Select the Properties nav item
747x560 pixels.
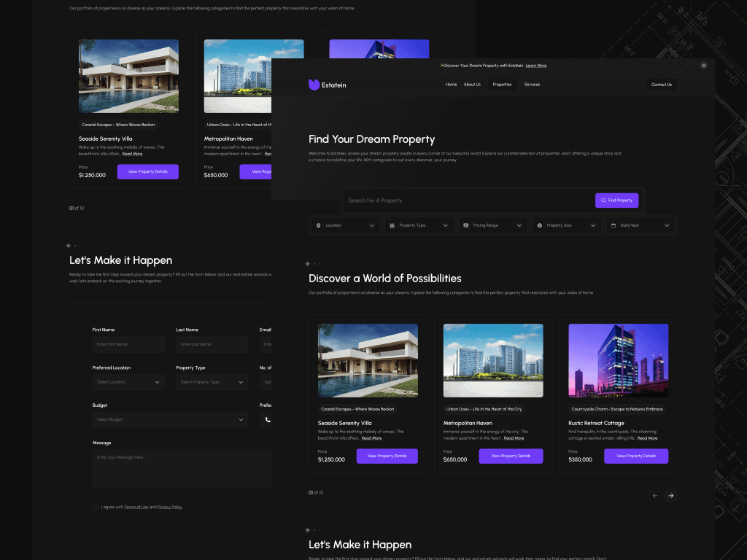click(502, 85)
